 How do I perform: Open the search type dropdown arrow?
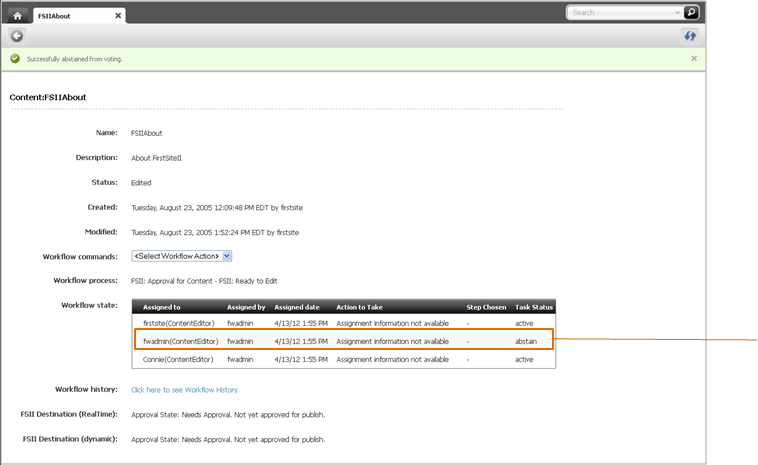(677, 13)
